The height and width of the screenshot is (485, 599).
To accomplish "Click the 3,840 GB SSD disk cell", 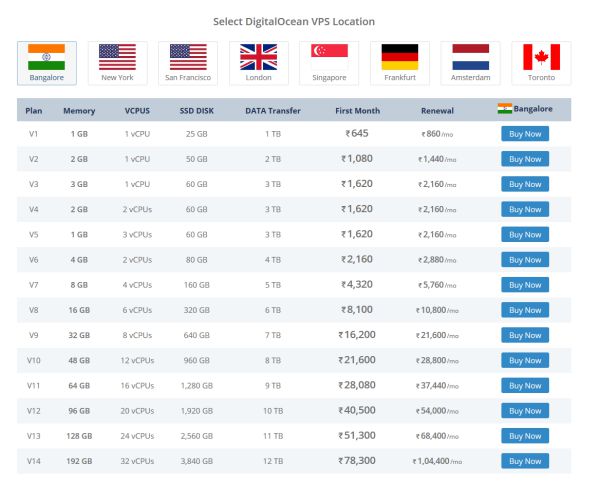I will [x=197, y=462].
